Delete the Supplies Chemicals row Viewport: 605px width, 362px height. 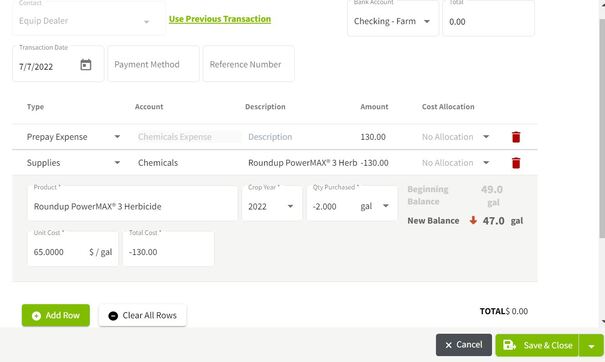click(516, 163)
